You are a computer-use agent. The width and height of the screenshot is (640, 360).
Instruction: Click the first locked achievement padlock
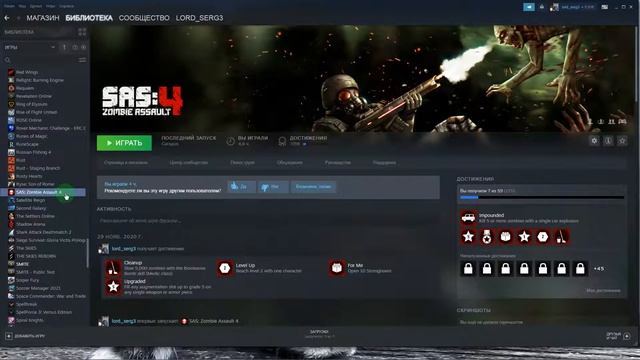[468, 269]
